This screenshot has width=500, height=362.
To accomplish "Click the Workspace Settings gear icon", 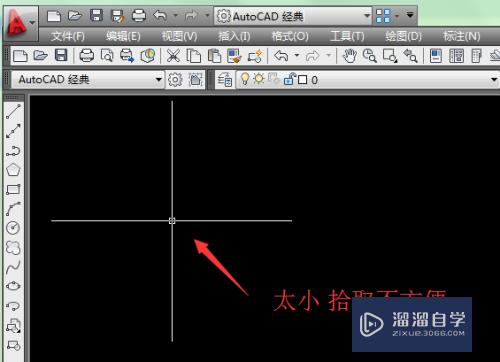I will click(175, 80).
